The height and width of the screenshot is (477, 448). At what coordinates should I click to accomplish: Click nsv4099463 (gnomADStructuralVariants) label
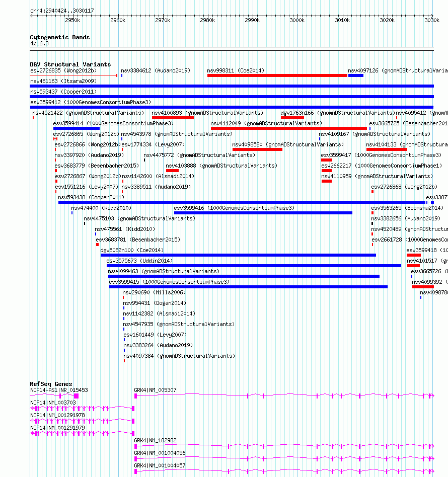[x=164, y=271]
